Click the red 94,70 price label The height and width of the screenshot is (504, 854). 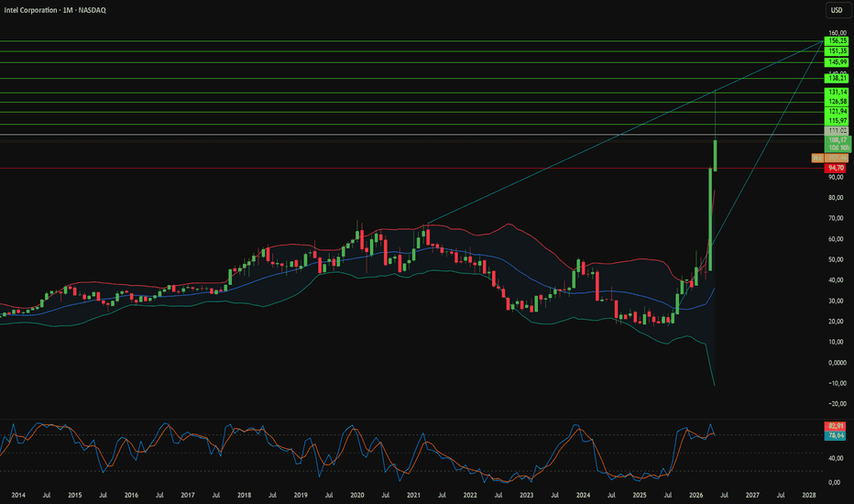tap(836, 169)
